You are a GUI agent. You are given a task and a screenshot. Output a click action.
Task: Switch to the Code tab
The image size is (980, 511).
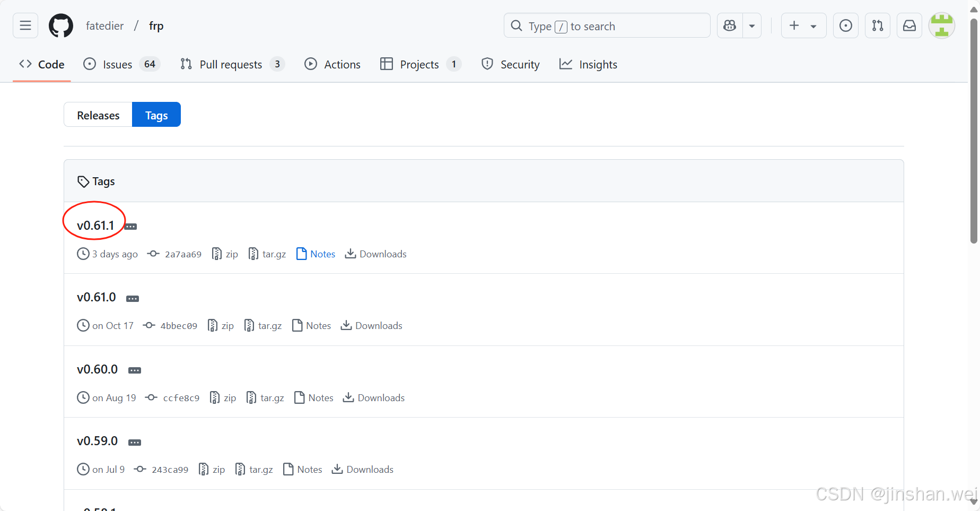point(42,64)
